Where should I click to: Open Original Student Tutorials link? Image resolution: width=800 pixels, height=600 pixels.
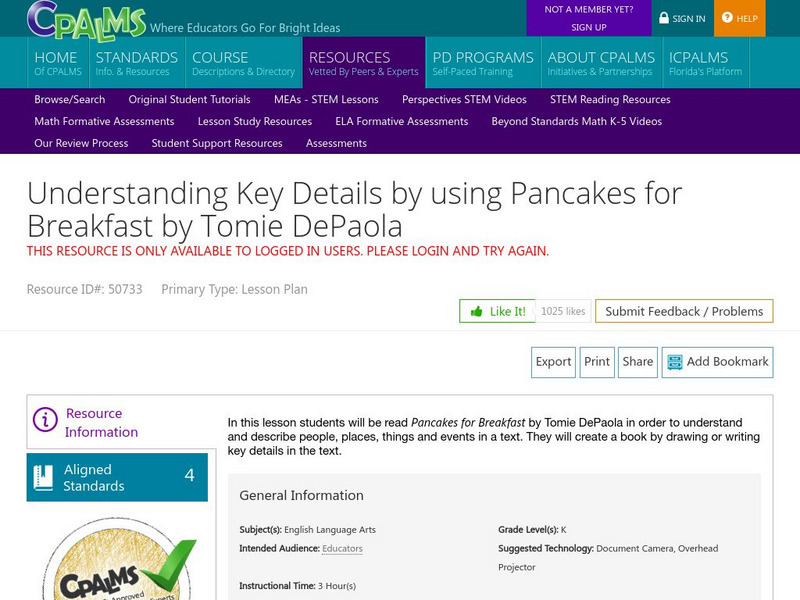click(189, 99)
